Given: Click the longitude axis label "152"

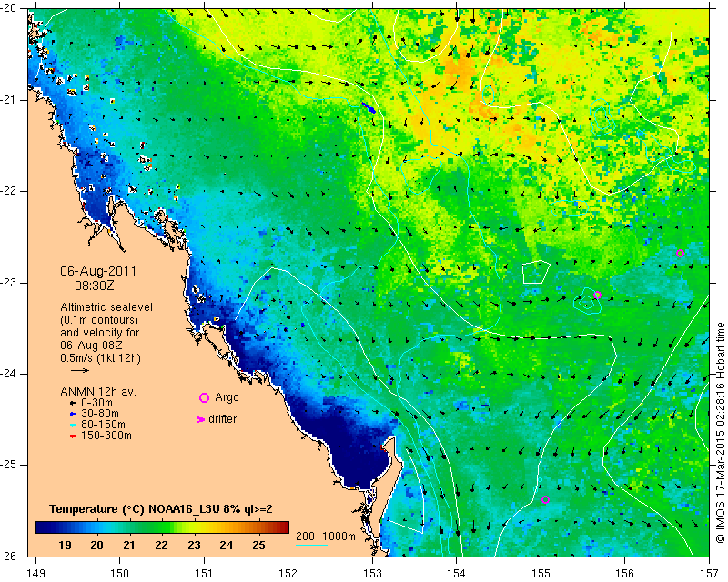Looking at the screenshot, I should (288, 574).
